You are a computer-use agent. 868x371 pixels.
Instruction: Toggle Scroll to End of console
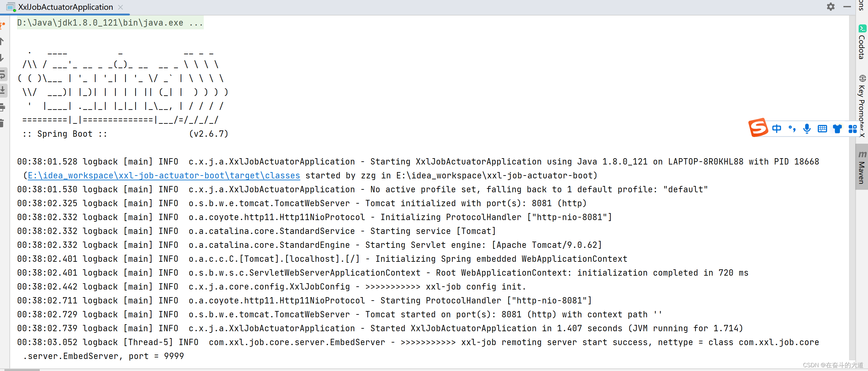click(x=3, y=90)
